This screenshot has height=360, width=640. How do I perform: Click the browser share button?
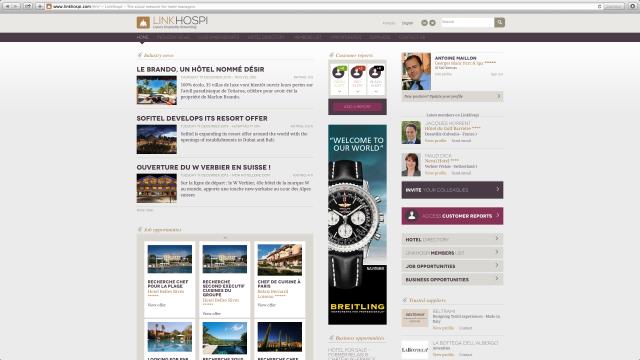pyautogui.click(x=28, y=6)
